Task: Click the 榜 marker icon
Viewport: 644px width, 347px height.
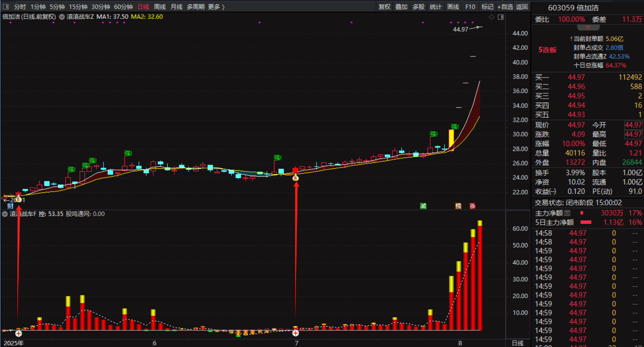Action: pos(458,206)
